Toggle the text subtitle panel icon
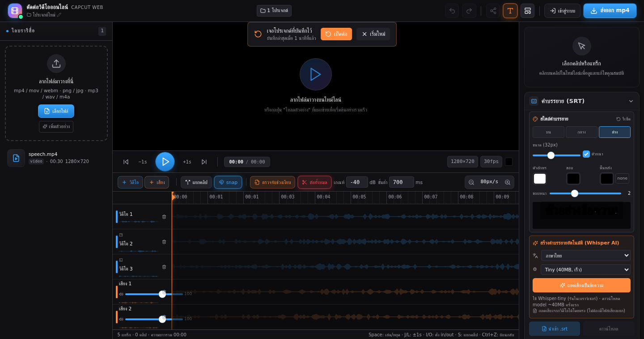This screenshot has height=339, width=644. (510, 11)
